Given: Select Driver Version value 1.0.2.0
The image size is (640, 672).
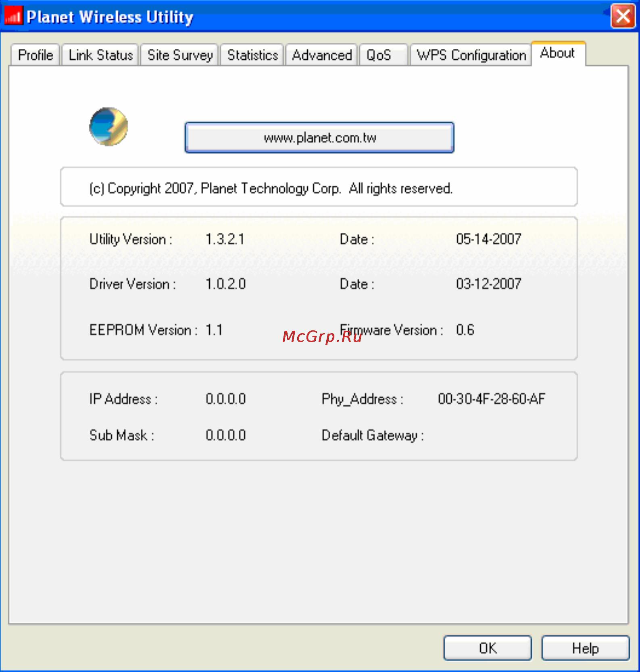Looking at the screenshot, I should [x=225, y=284].
